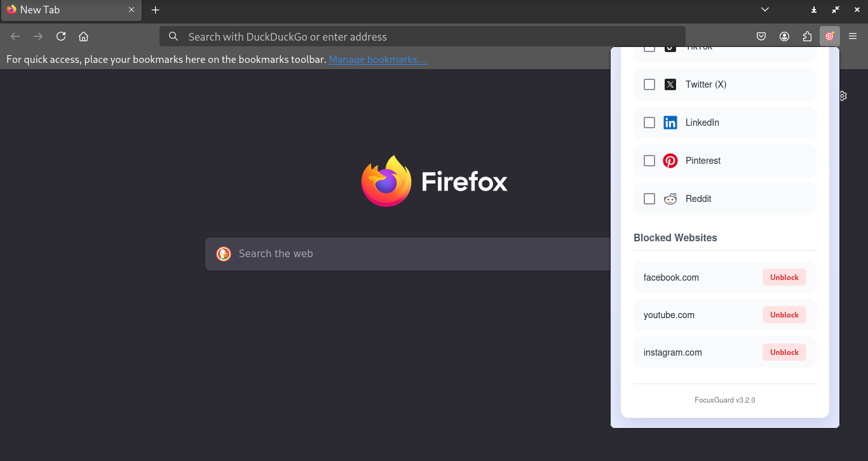868x461 pixels.
Task: Reload the current page
Action: 61,37
